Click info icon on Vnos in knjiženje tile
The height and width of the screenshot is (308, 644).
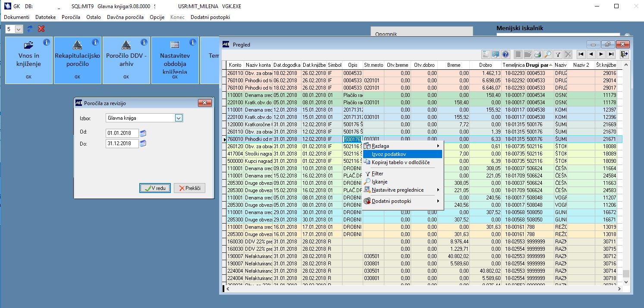[x=47, y=42]
